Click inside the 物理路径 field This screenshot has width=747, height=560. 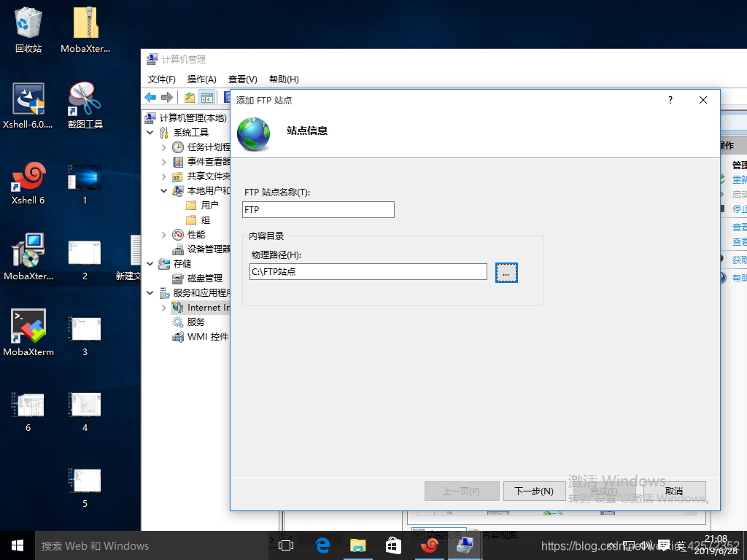[368, 272]
